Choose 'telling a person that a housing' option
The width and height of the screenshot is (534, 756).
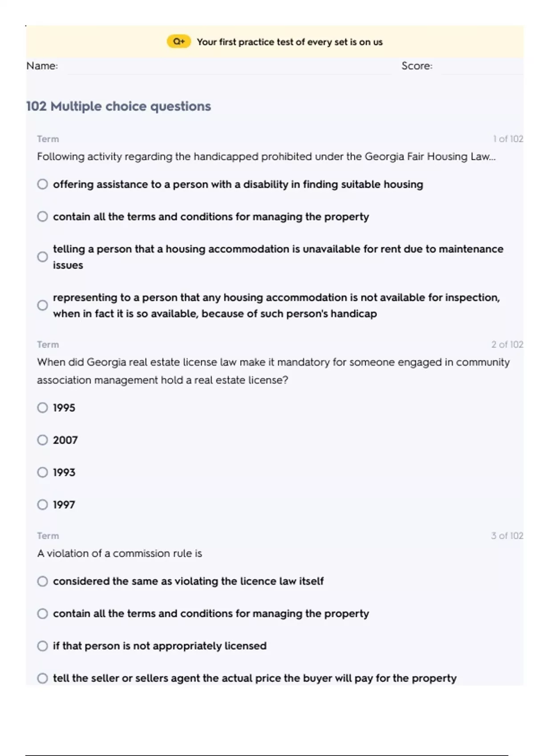click(43, 257)
